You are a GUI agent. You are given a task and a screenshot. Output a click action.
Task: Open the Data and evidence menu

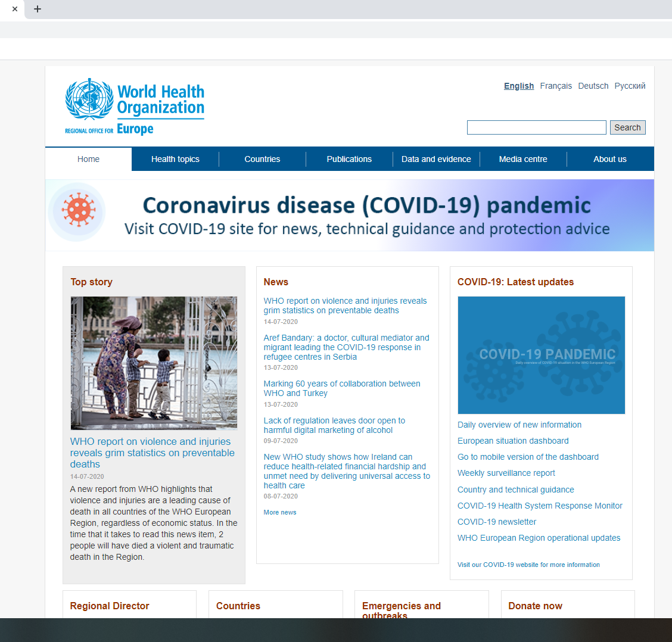[436, 159]
